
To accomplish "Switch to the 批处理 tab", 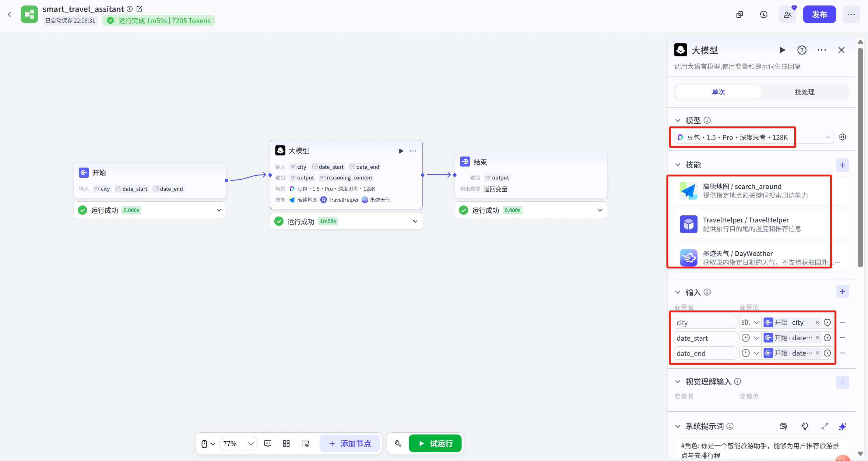I will pos(804,92).
